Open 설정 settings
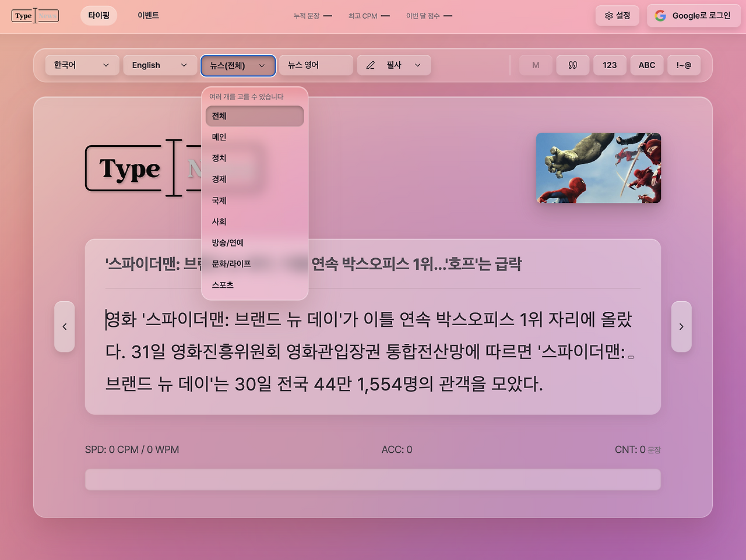746x560 pixels. tap(617, 16)
